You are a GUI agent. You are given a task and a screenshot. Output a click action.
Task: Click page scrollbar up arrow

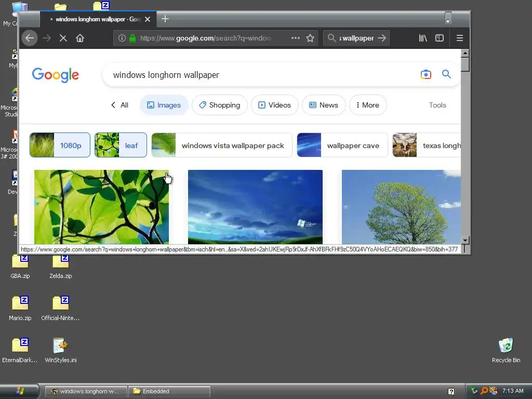pyautogui.click(x=465, y=53)
